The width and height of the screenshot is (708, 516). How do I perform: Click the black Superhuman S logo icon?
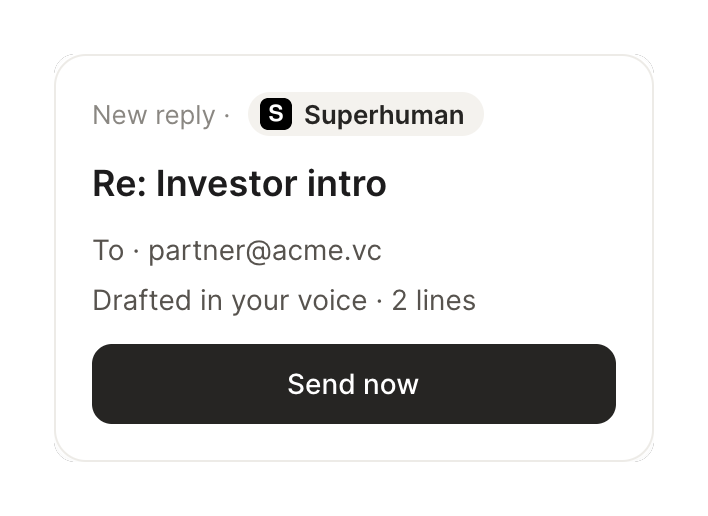(276, 114)
